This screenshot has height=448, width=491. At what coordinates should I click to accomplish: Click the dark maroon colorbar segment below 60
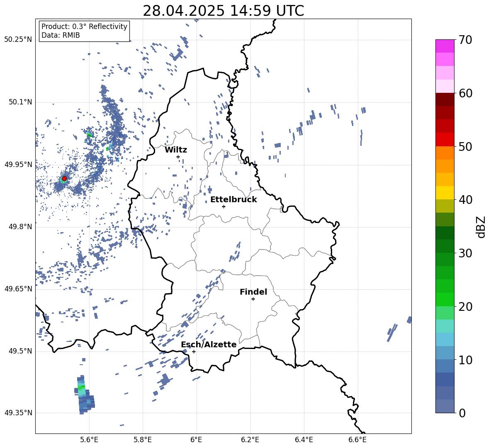[x=445, y=99]
